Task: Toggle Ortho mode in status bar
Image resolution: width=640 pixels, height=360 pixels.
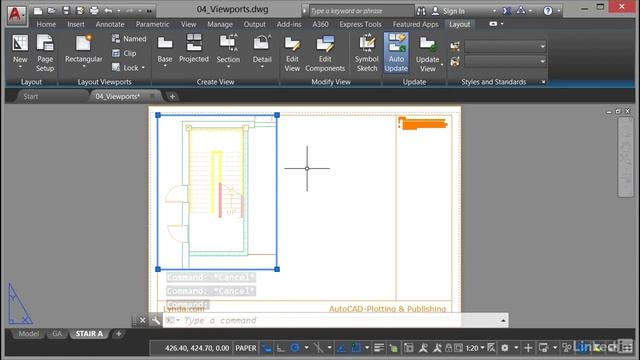Action: point(281,348)
